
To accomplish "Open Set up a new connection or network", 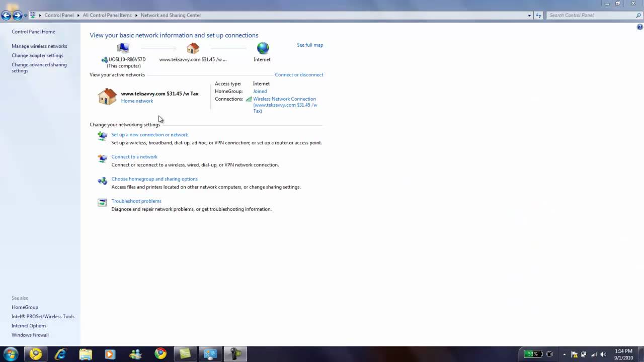I will pos(149,135).
